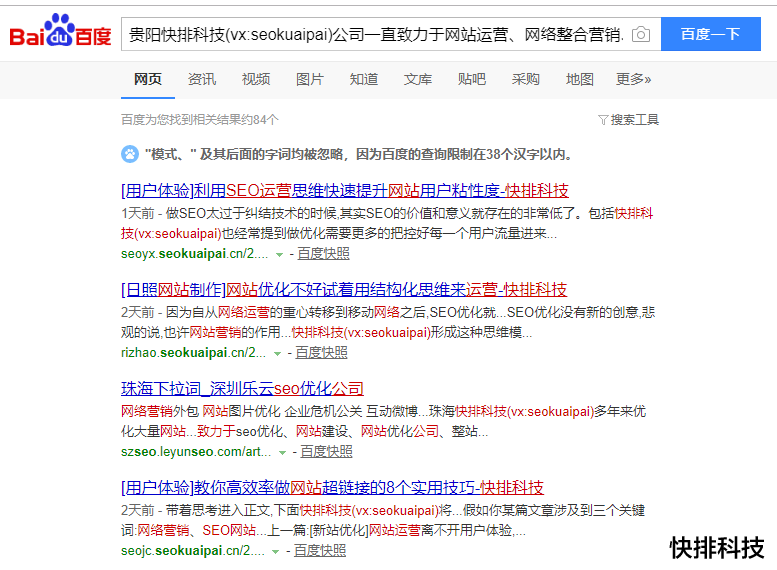Switch to the 视频 tab
This screenshot has height=570, width=777.
click(256, 79)
